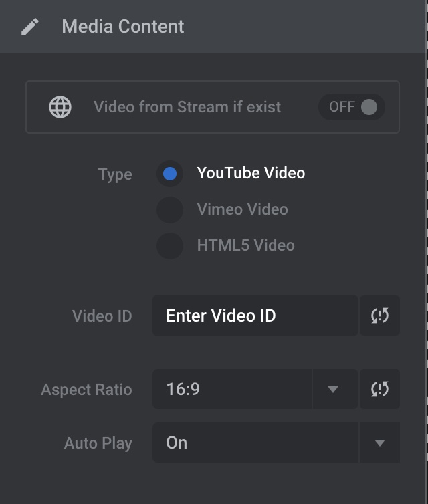Select the Vimeo Video radio button

pyautogui.click(x=170, y=210)
